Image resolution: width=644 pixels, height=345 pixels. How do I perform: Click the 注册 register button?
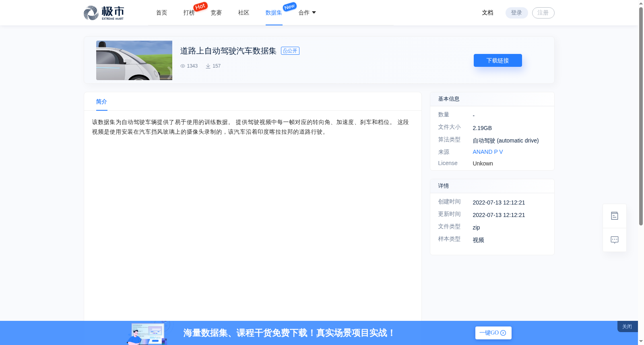tap(543, 13)
